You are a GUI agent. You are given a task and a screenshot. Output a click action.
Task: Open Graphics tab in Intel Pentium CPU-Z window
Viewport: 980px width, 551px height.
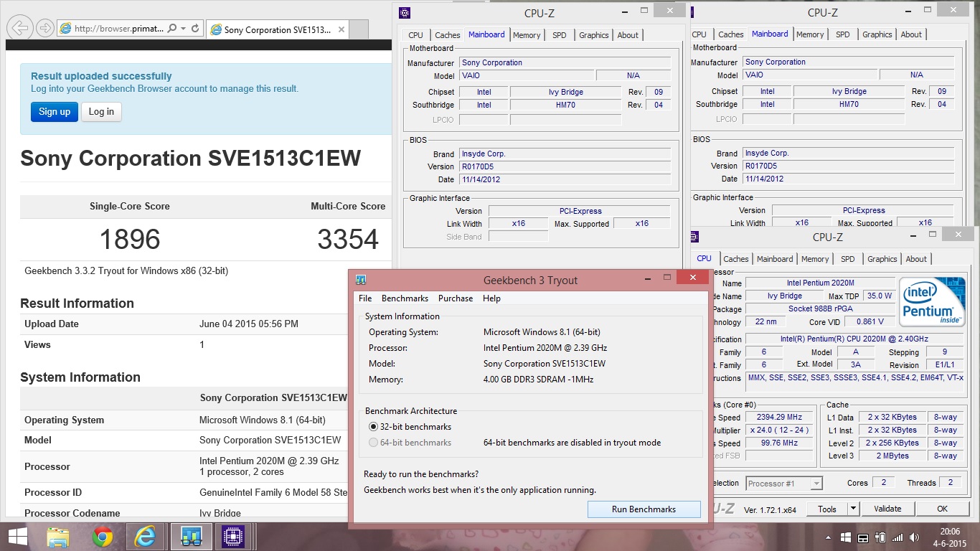(x=882, y=259)
